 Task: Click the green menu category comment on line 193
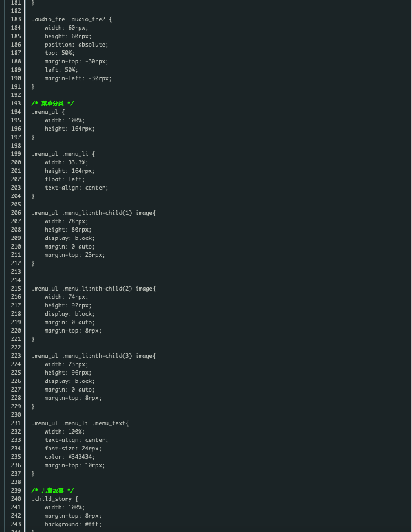tap(52, 104)
